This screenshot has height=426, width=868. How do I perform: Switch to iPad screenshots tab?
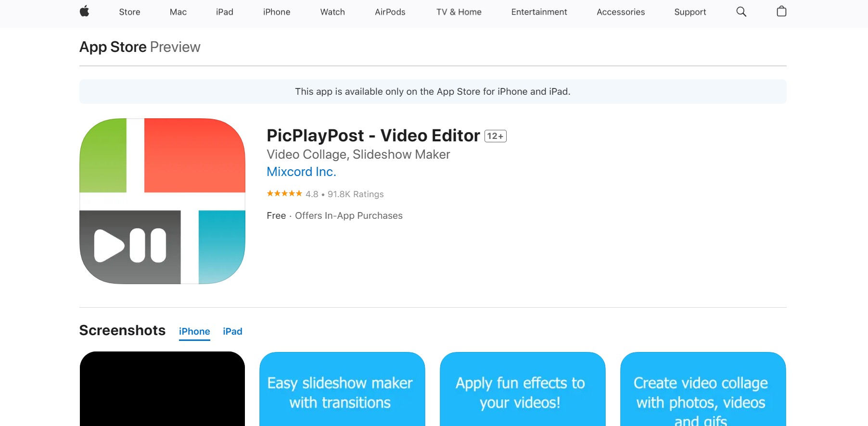232,331
